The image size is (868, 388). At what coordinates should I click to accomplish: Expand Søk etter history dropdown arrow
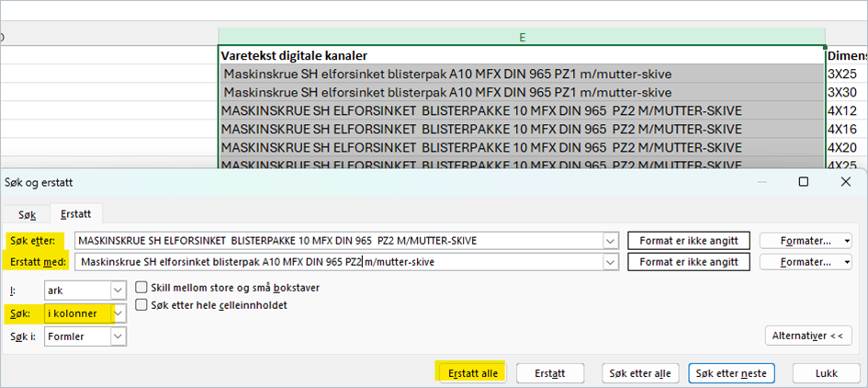(x=611, y=241)
